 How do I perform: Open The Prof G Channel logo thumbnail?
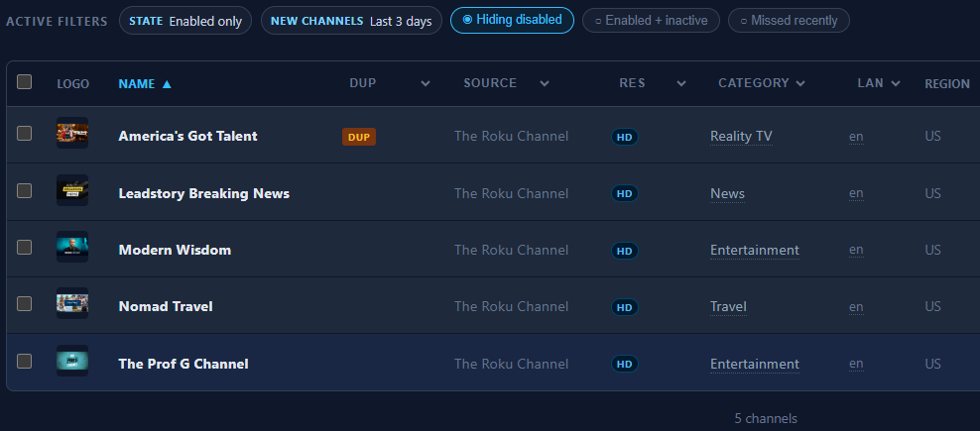click(x=71, y=361)
